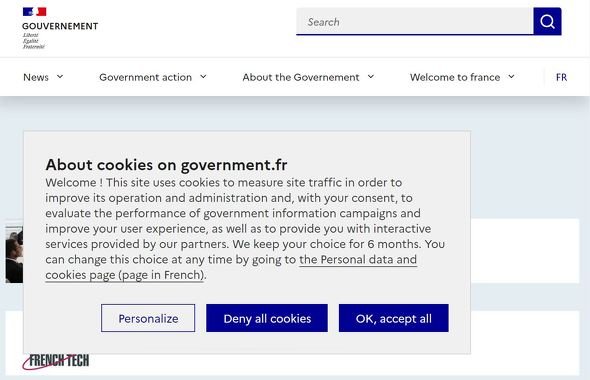Screen dimensions: 590x380
Task: Click the GOUVERNEMENT wordmark
Action: 60,26
